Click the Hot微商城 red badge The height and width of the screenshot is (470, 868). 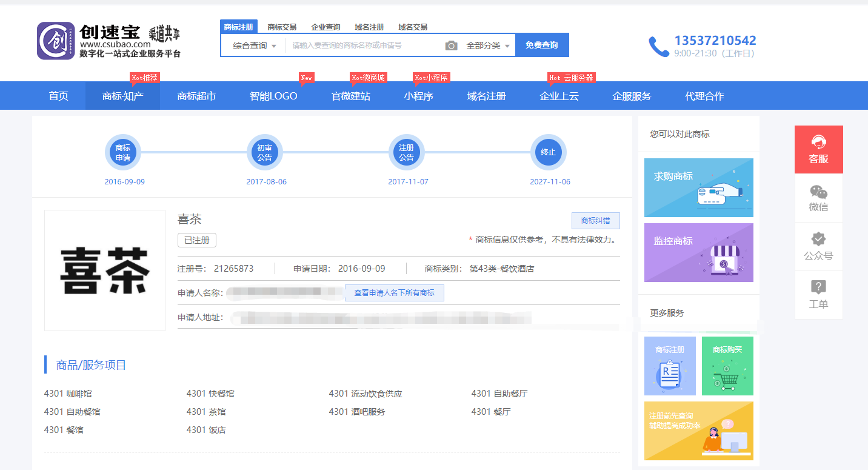pos(369,78)
